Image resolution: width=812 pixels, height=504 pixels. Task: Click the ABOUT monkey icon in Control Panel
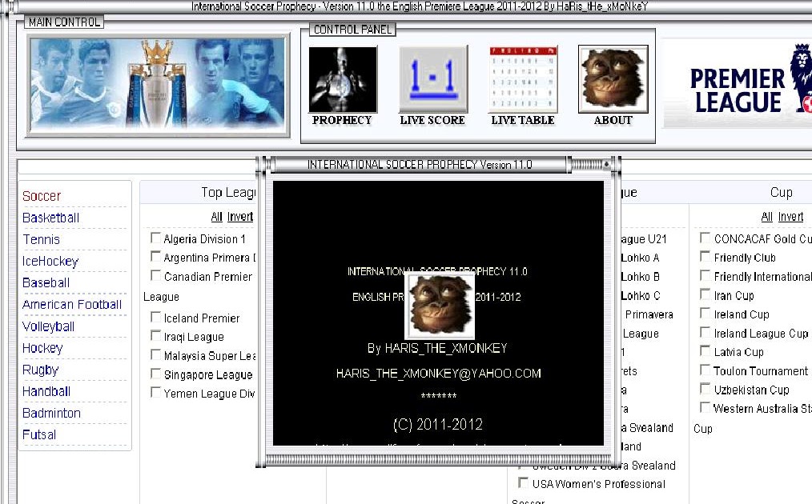[613, 79]
